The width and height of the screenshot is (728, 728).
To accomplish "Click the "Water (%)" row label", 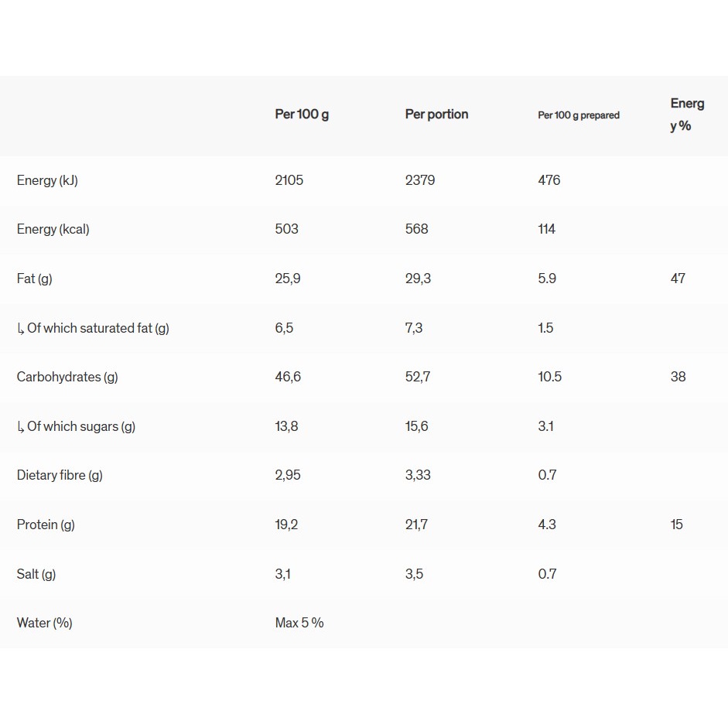I will [44, 623].
